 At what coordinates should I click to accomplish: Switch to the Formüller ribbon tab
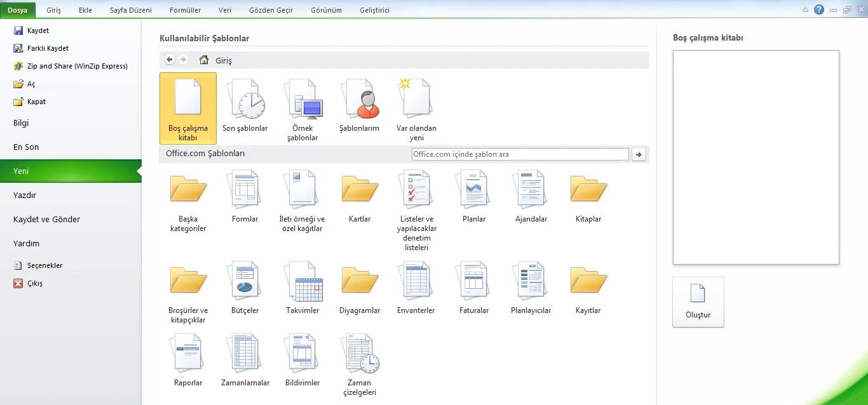point(185,10)
